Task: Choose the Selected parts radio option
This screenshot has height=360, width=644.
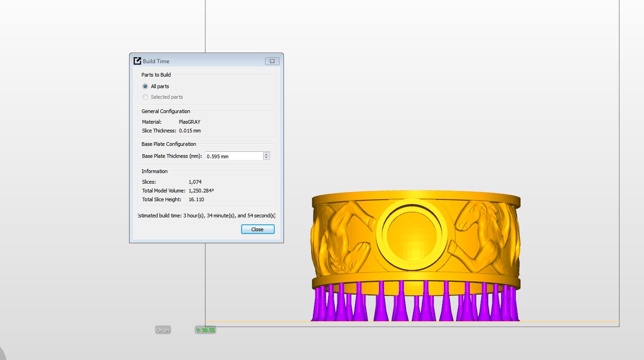Action: coord(145,97)
